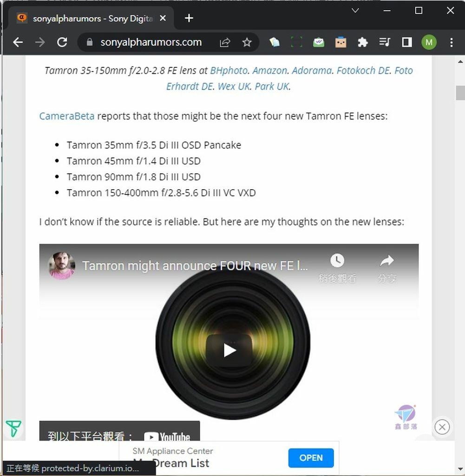Open the green envelope checkmark extension

[x=319, y=42]
